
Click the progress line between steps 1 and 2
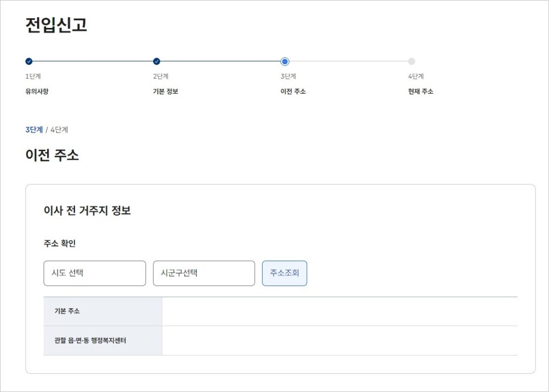tap(93, 61)
